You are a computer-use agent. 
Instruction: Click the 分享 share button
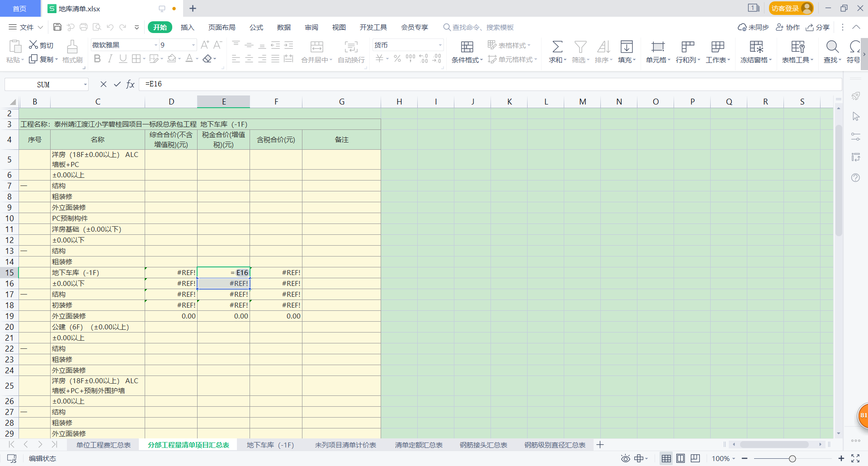pos(818,27)
